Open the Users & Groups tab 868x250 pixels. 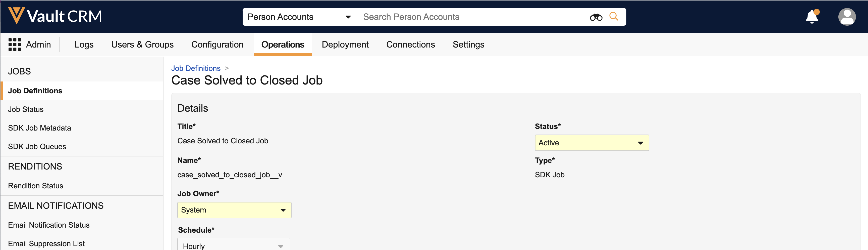click(x=142, y=45)
